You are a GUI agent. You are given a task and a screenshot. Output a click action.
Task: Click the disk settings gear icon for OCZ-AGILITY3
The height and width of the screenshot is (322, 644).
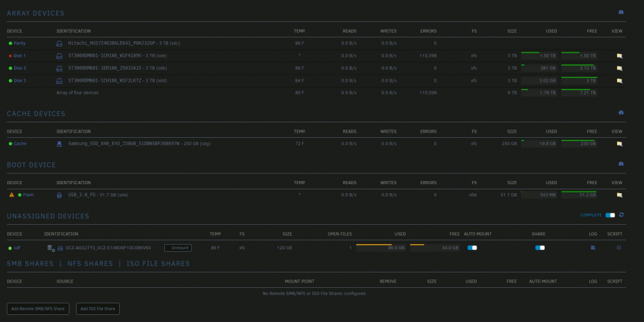pos(51,248)
